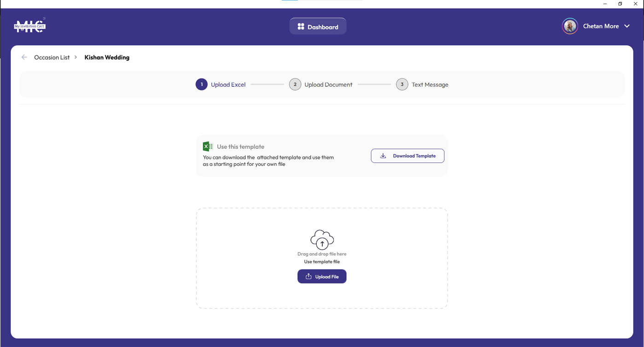Open the Occasion List breadcrumb
The height and width of the screenshot is (347, 644).
pos(52,57)
